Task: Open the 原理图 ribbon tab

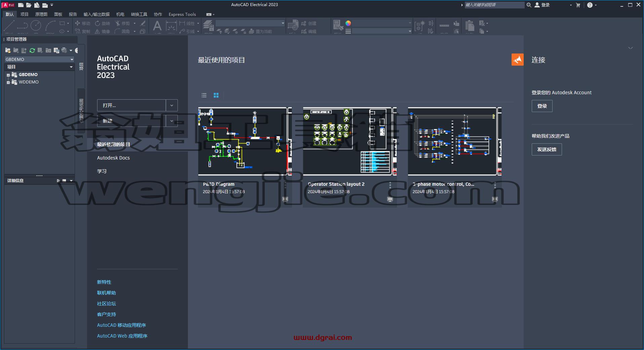Action: 41,14
